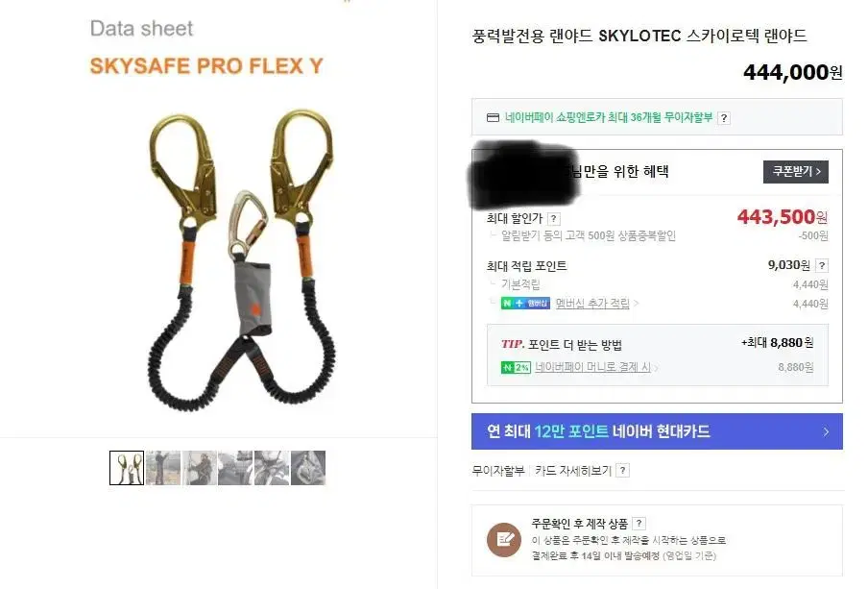Select the last product thumbnail

point(308,468)
